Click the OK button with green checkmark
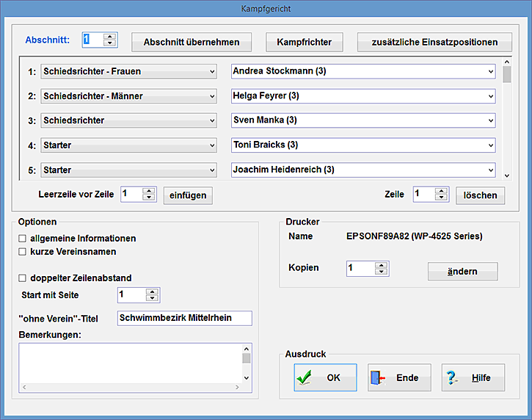Viewport: 532px width, 420px height. point(325,377)
